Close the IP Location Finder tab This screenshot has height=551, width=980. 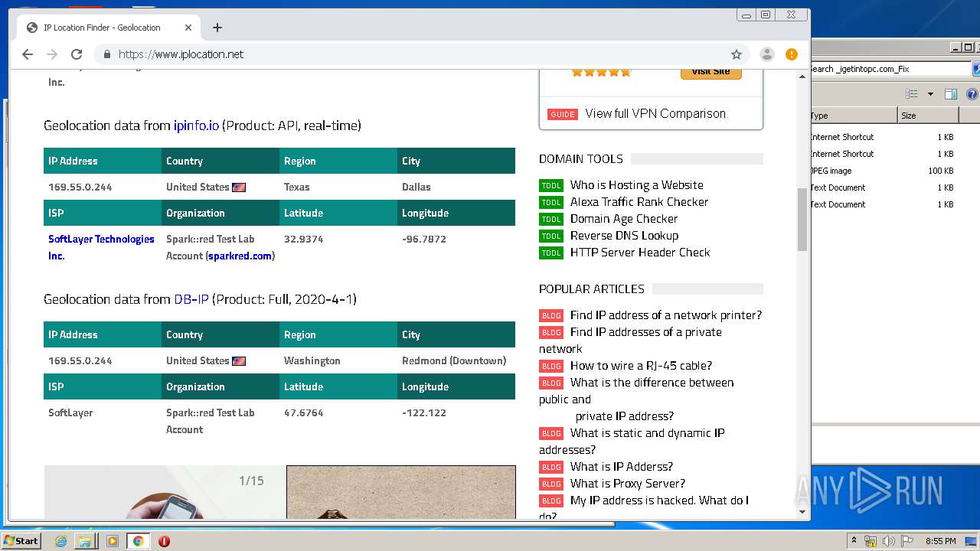tap(188, 28)
